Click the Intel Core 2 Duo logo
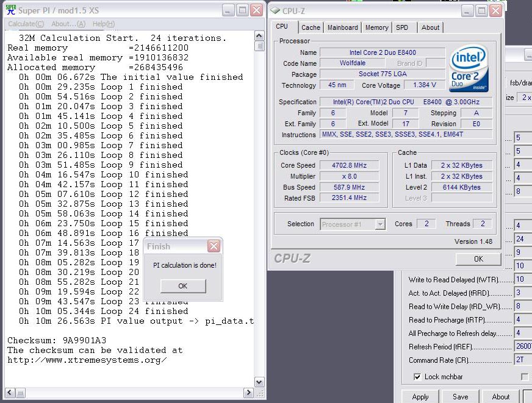Image resolution: width=532 pixels, height=403 pixels. pos(469,69)
